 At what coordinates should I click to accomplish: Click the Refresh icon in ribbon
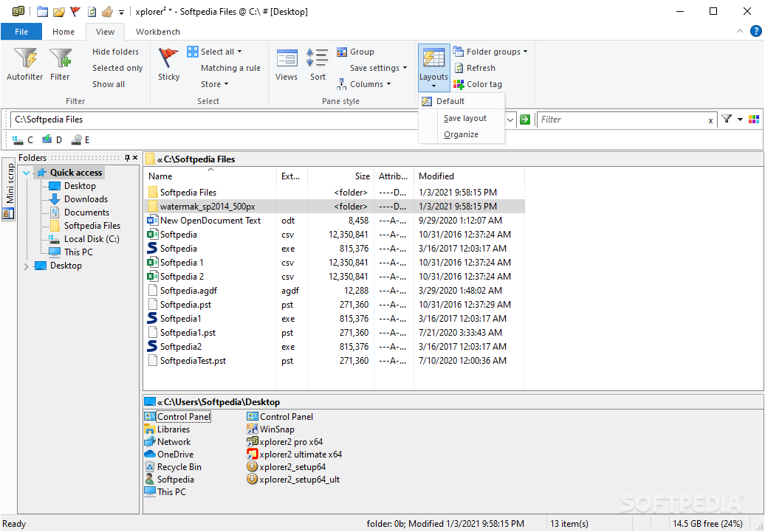459,68
